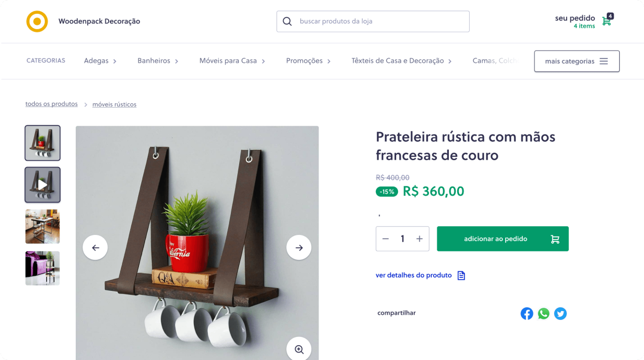Expand Têxteis de Casa e Decoração category
This screenshot has height=360, width=644.
pyautogui.click(x=401, y=61)
